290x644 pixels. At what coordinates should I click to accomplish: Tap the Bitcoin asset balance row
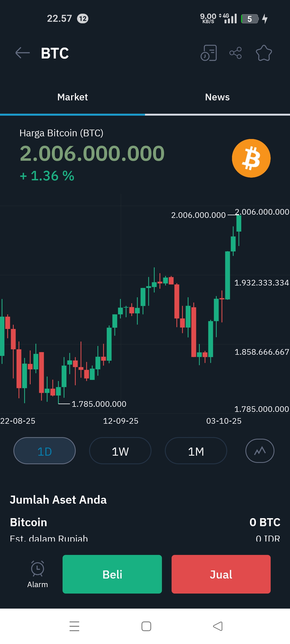click(145, 522)
